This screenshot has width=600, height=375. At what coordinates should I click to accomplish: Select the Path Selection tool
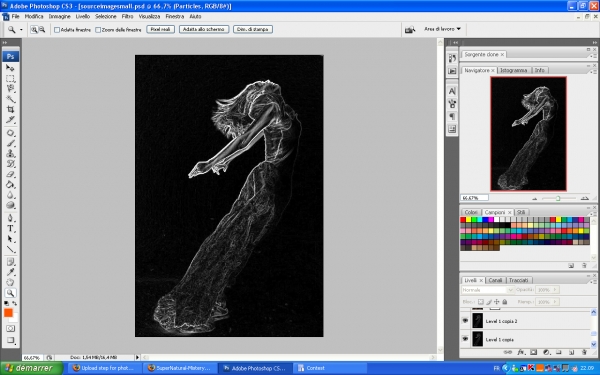click(10, 239)
